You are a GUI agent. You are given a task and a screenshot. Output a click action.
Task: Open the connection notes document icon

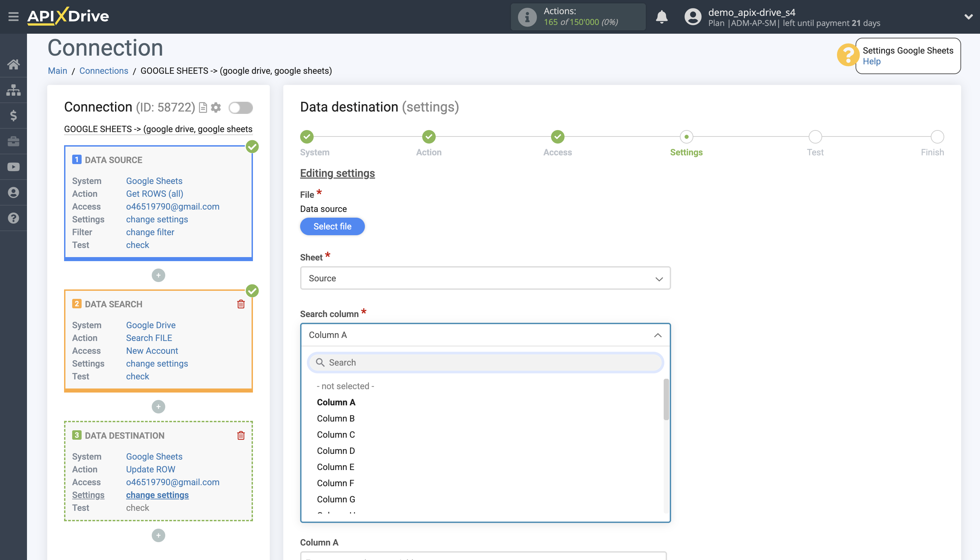[203, 108]
